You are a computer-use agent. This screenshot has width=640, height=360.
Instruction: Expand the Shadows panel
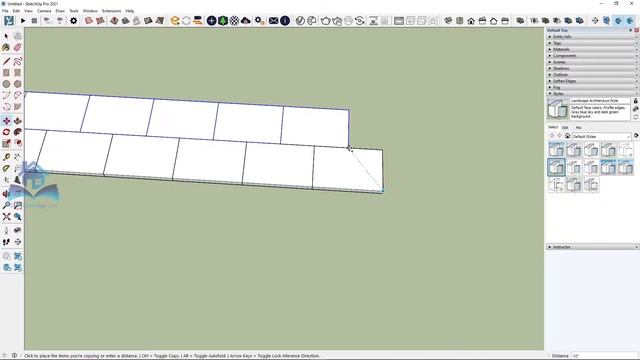(592, 69)
